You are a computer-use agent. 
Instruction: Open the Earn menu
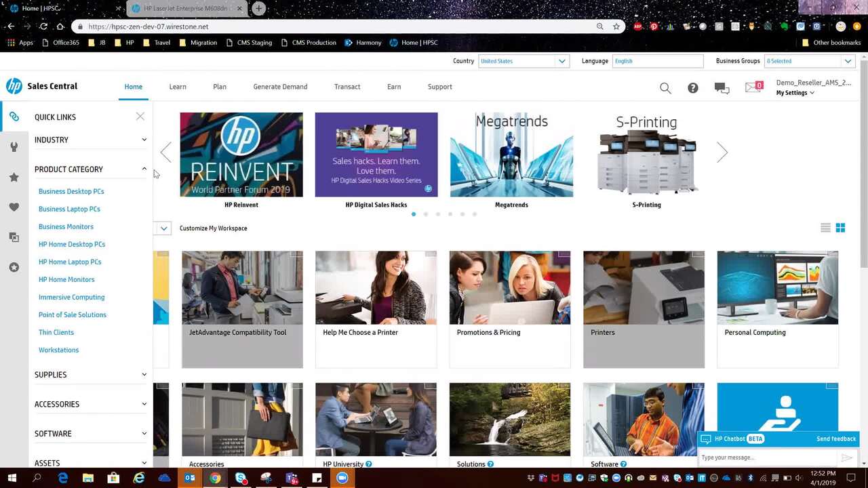click(394, 87)
